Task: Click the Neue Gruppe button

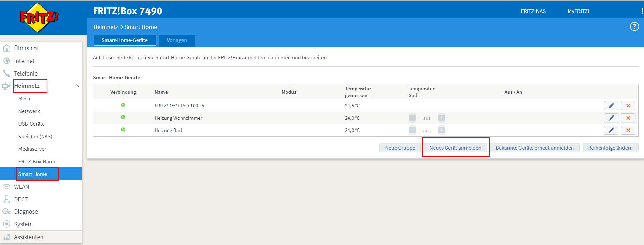Action: (x=400, y=148)
